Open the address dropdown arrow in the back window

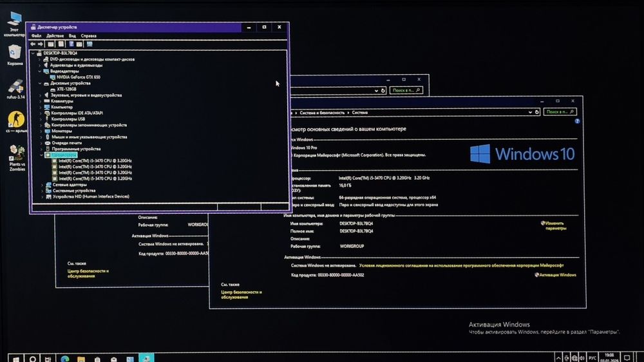pyautogui.click(x=376, y=90)
